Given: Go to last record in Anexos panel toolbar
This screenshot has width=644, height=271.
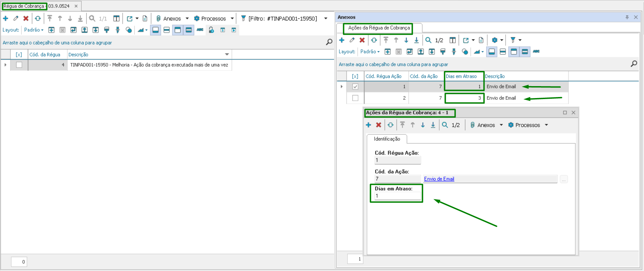Looking at the screenshot, I should coord(417,40).
